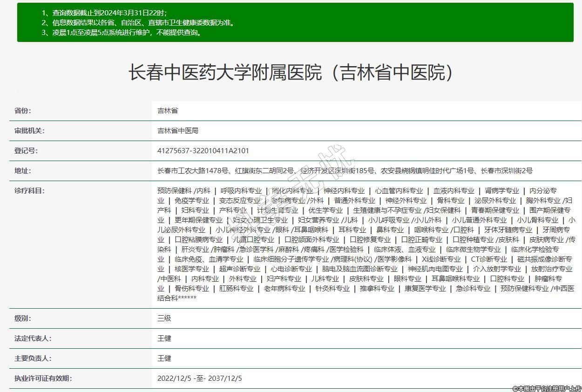Click the 诊疗科目 field label

click(29, 190)
